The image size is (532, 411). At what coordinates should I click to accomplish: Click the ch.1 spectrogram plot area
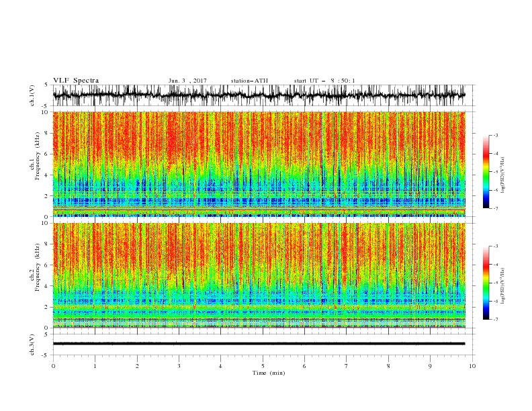pos(259,164)
